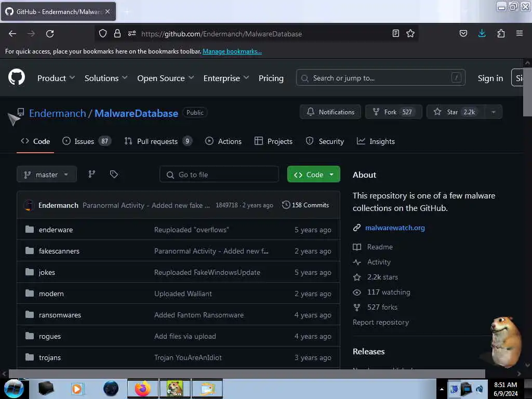Viewport: 532px width, 399px height.
Task: Open Firefox extensions puzzle icon
Action: [501, 33]
